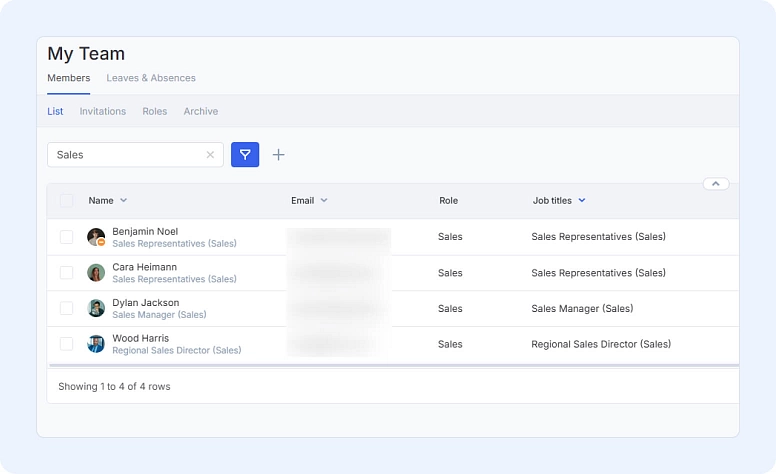Image resolution: width=776 pixels, height=474 pixels.
Task: Click Benjamin Noel's avatar
Action: pyautogui.click(x=96, y=237)
